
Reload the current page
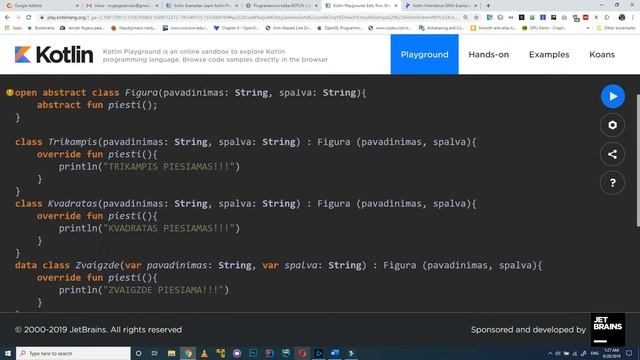click(29, 18)
